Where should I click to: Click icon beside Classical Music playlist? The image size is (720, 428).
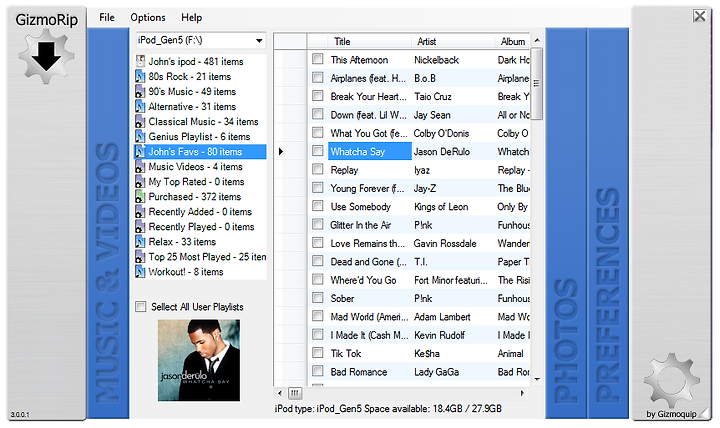point(141,121)
